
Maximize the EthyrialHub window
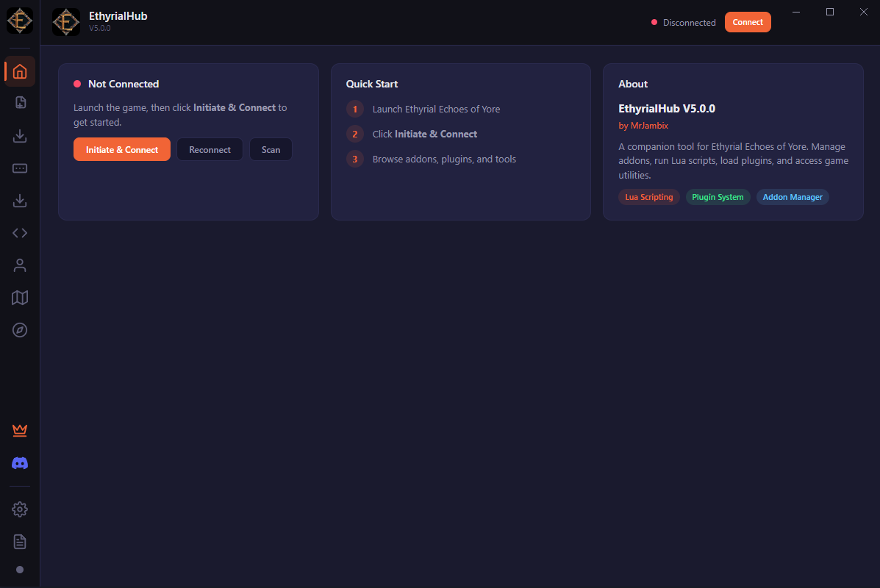pyautogui.click(x=830, y=12)
